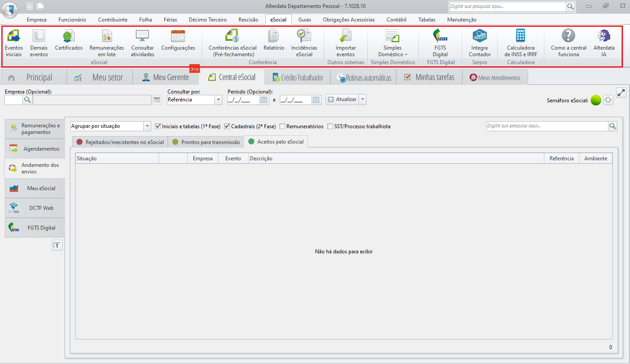Select Rejeitados/inexistentes no eSocial tab
This screenshot has width=630, height=364.
tap(120, 142)
